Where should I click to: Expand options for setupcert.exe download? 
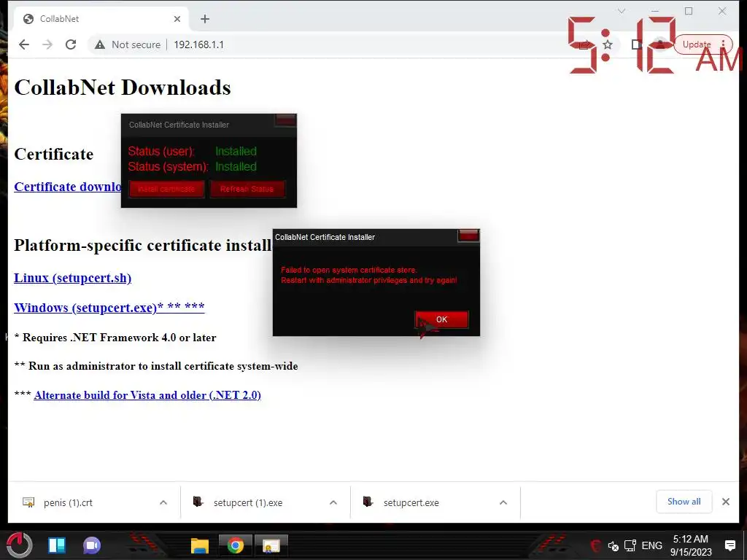point(503,503)
